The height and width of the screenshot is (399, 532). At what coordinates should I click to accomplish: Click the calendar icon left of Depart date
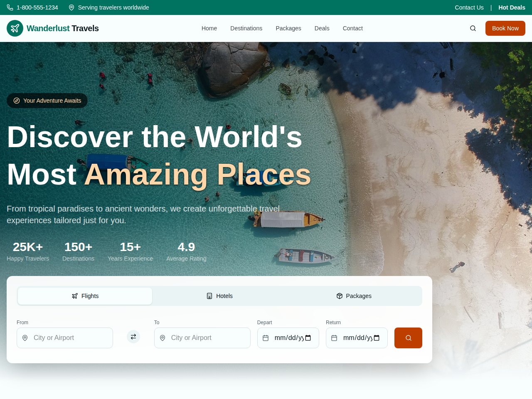coord(266,338)
